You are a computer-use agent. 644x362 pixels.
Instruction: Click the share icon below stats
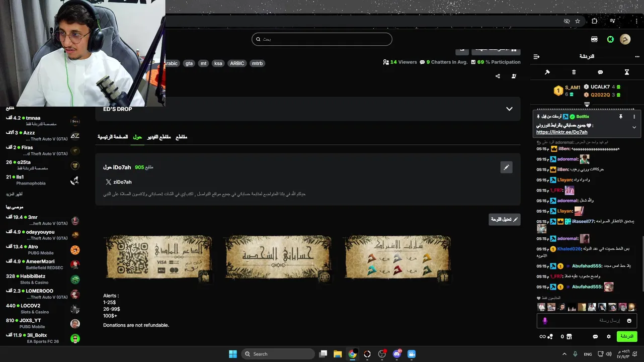coord(498,76)
